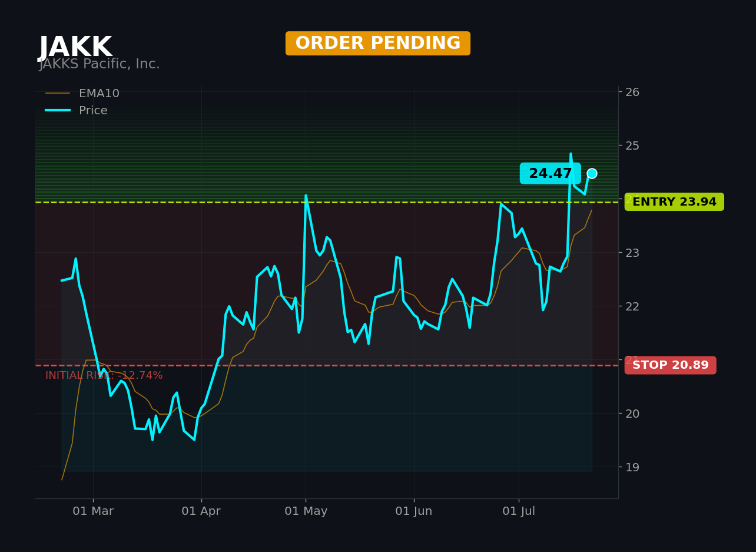Click the 01 May date axis label
756x552 pixels.
tap(306, 511)
